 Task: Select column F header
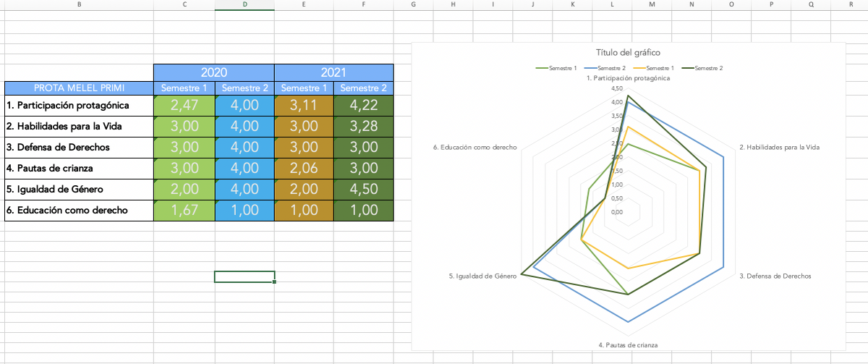tap(363, 4)
